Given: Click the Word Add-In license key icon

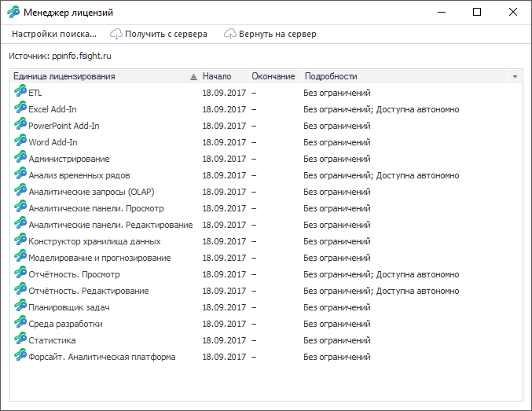Looking at the screenshot, I should tap(20, 141).
